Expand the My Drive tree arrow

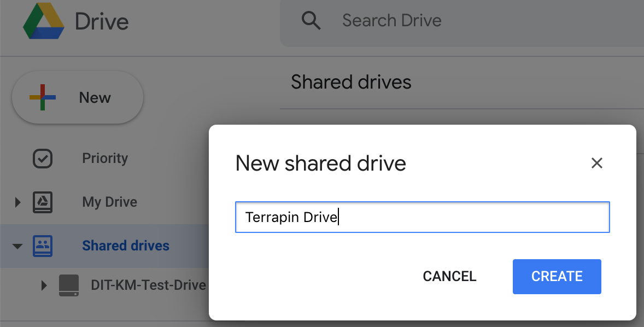coord(17,202)
